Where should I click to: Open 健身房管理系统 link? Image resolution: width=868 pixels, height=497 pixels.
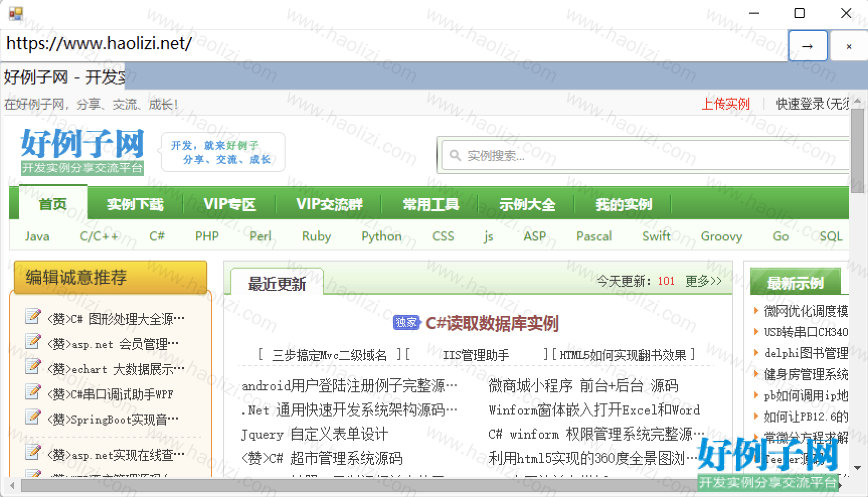(x=806, y=374)
